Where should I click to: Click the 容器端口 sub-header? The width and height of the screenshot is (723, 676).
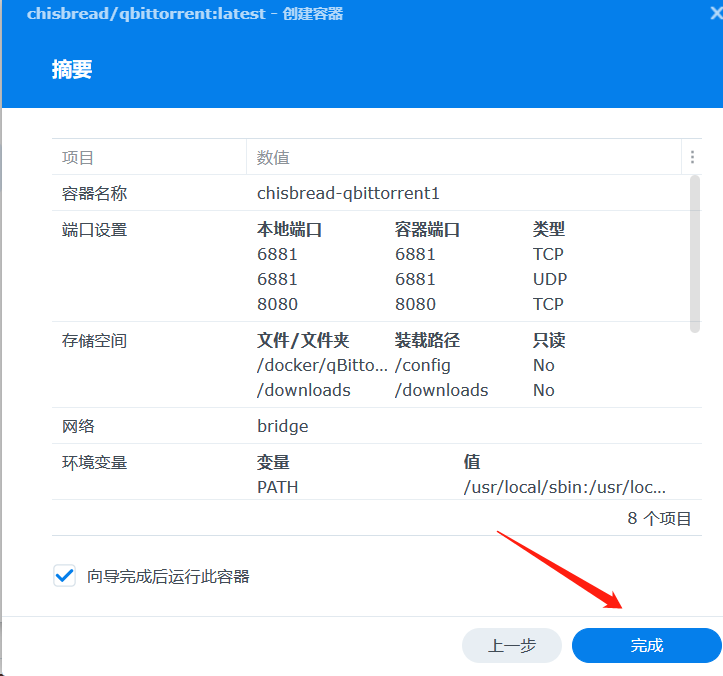pyautogui.click(x=427, y=229)
